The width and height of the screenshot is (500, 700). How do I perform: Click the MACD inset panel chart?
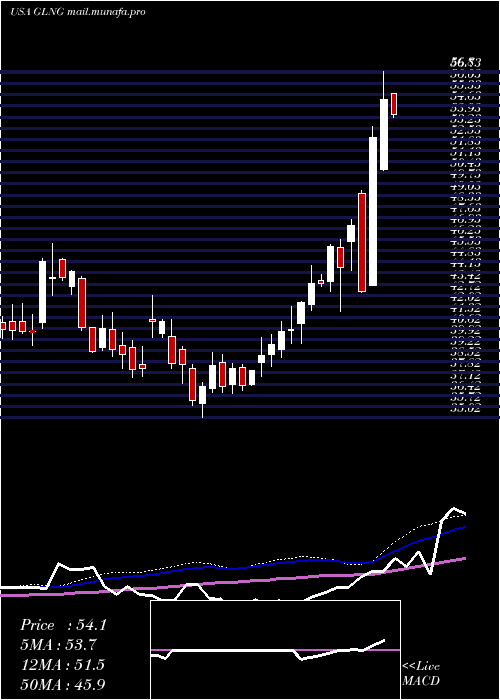275,650
